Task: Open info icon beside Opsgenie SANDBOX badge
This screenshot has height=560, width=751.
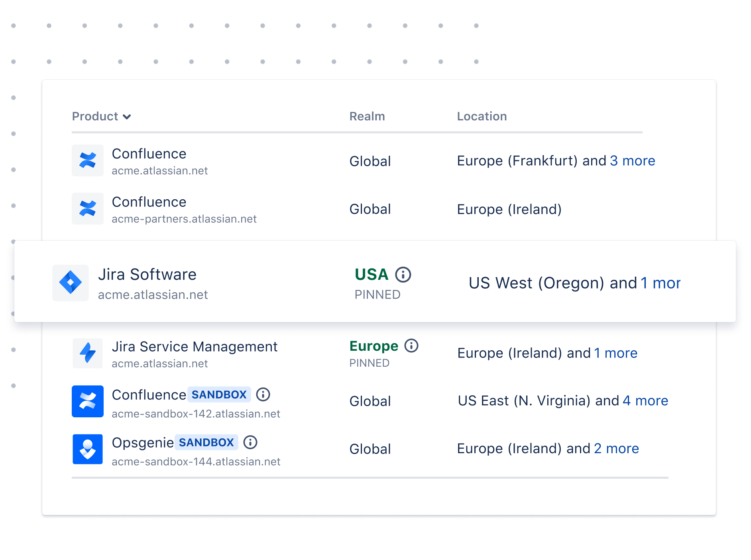Action: point(250,442)
